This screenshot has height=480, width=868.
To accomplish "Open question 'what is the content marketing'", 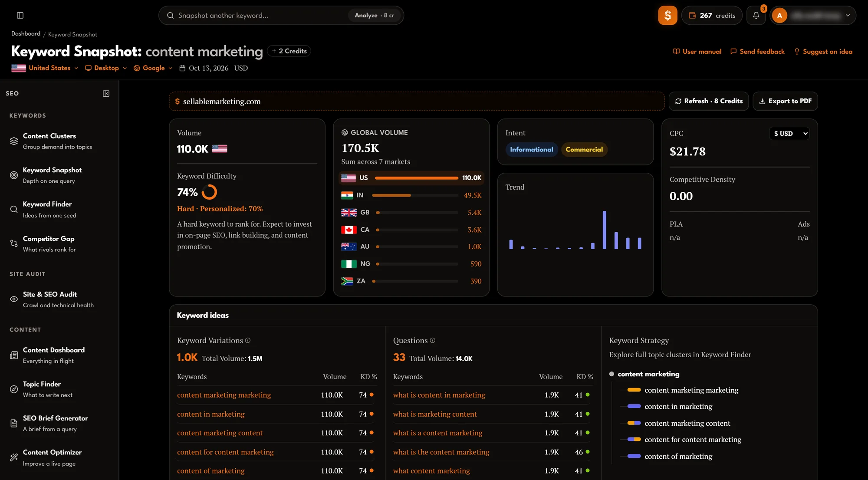I will coord(441,452).
